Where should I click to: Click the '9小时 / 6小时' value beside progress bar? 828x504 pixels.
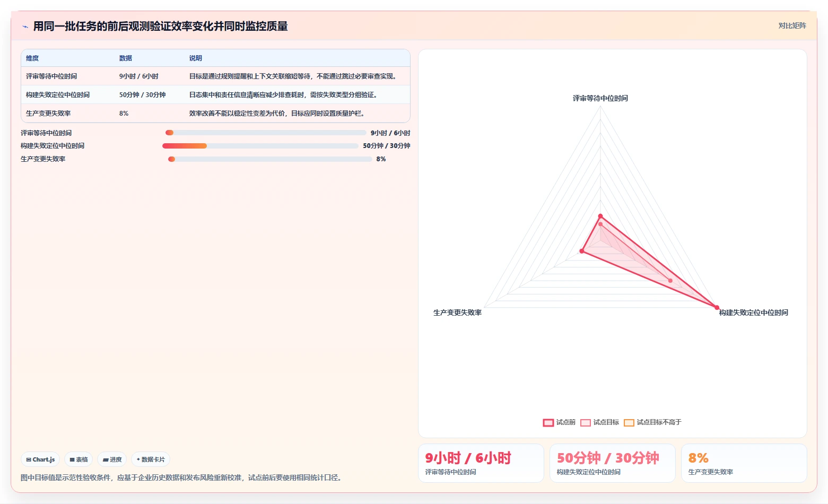(390, 133)
